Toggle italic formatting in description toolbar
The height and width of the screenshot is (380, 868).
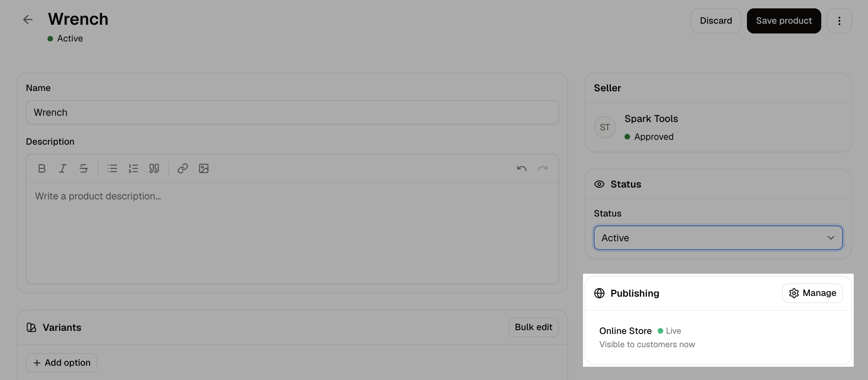point(63,168)
